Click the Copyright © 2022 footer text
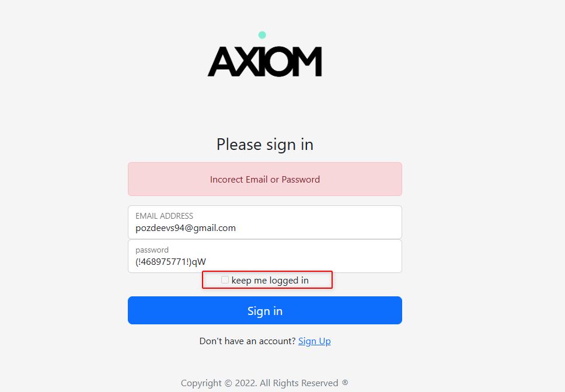Image resolution: width=565 pixels, height=392 pixels. pyautogui.click(x=260, y=383)
